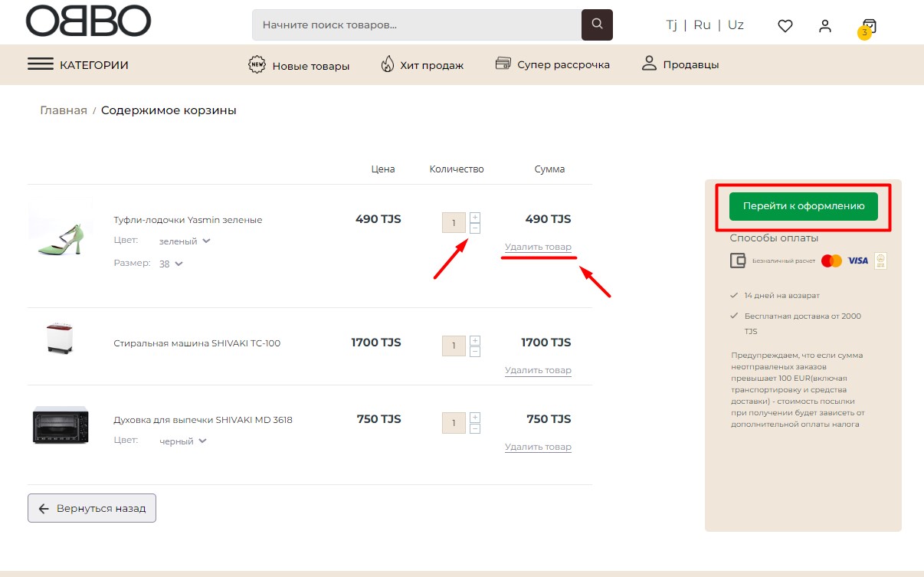Go to Новые товары section

coord(300,65)
